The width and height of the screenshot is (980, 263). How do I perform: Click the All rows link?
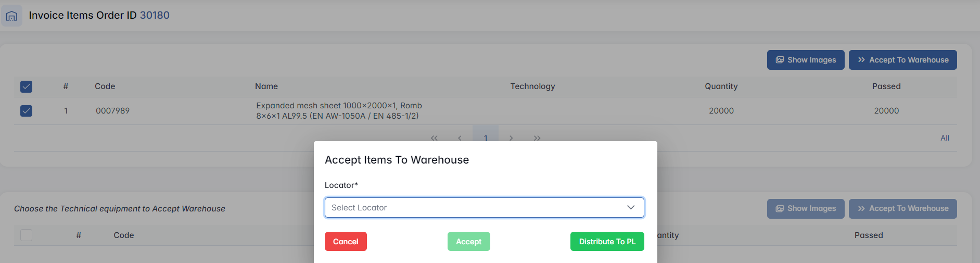[x=945, y=138]
